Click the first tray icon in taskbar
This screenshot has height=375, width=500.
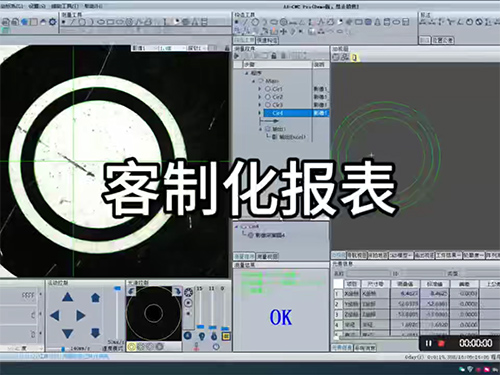pos(462,369)
